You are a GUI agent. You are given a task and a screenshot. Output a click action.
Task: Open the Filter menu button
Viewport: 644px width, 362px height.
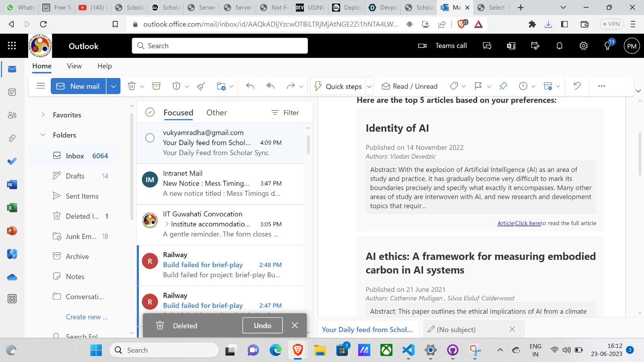pos(285,113)
